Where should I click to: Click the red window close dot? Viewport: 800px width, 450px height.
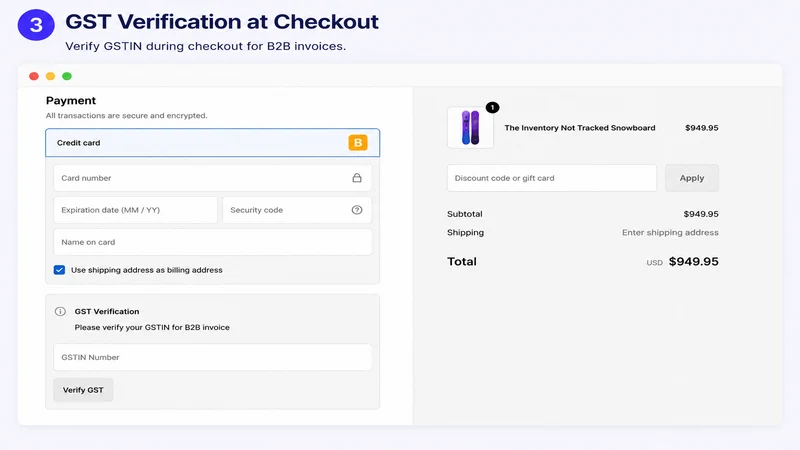[34, 76]
